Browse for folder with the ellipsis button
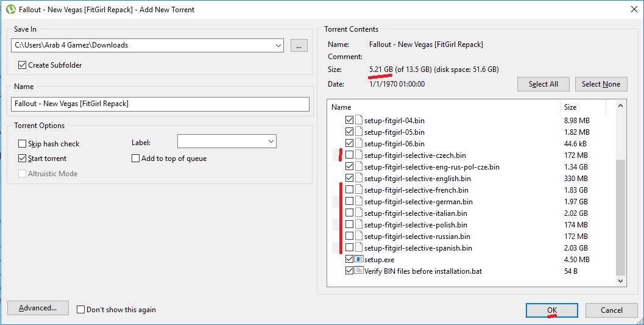The image size is (644, 325). click(x=299, y=45)
